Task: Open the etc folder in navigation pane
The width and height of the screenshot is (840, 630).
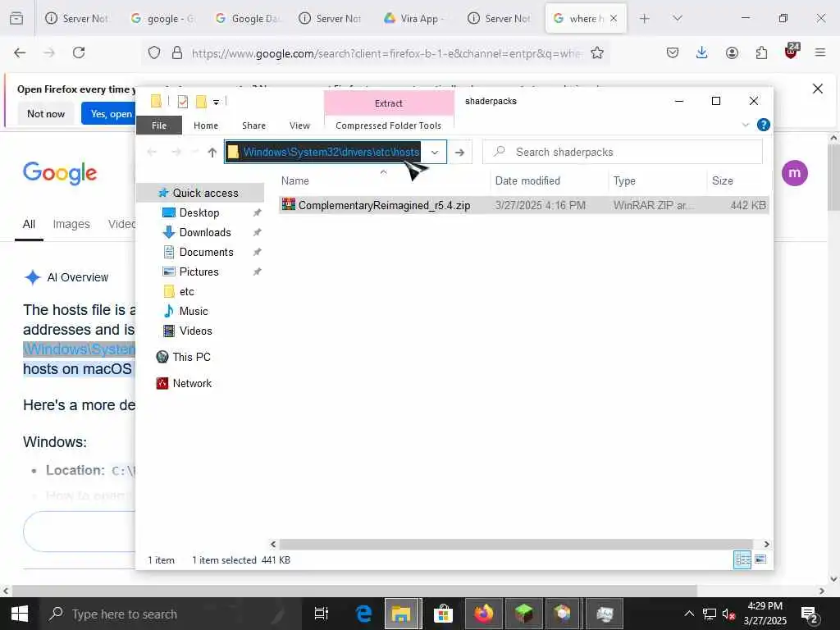Action: pos(186,291)
